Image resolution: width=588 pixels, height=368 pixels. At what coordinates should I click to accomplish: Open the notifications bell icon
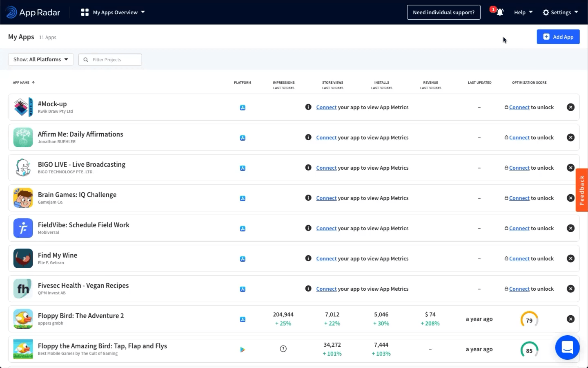click(499, 12)
